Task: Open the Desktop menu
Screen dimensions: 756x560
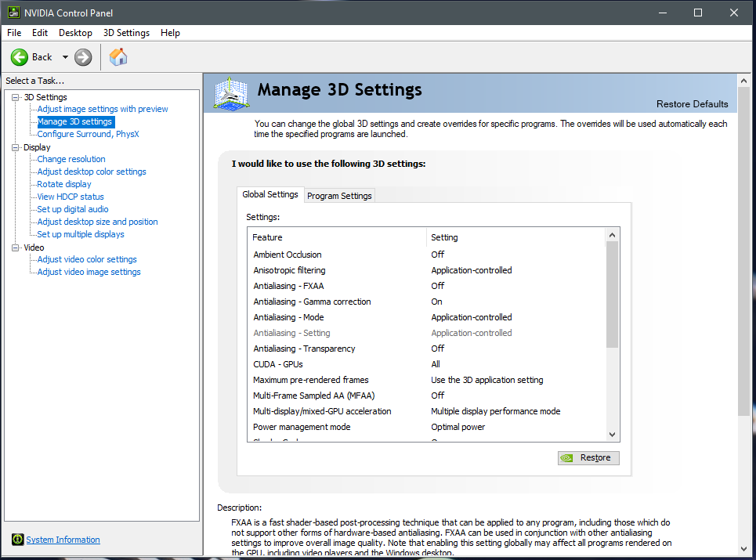Action: pyautogui.click(x=75, y=33)
